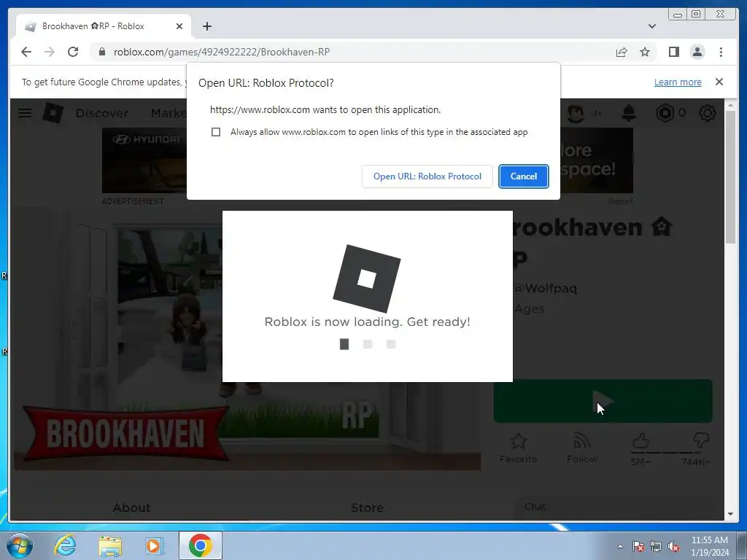Like the game with thumbs up
The height and width of the screenshot is (560, 747).
(640, 442)
